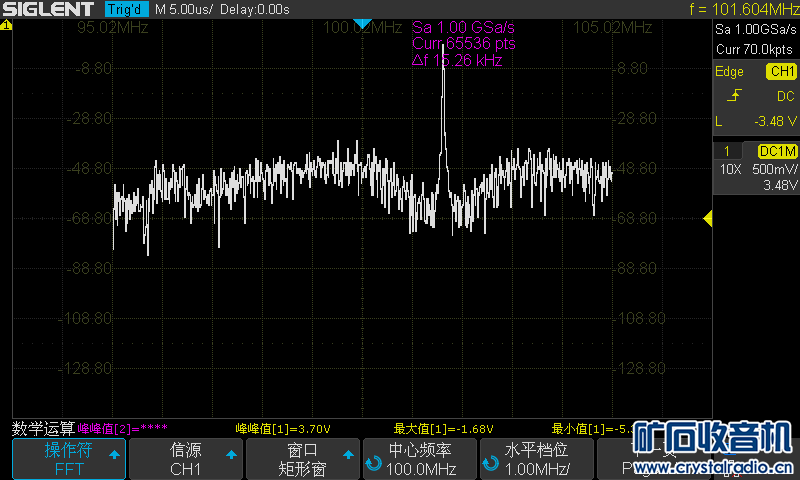
Task: Click the yellow trigger level arrow at right edge
Action: [x=707, y=218]
